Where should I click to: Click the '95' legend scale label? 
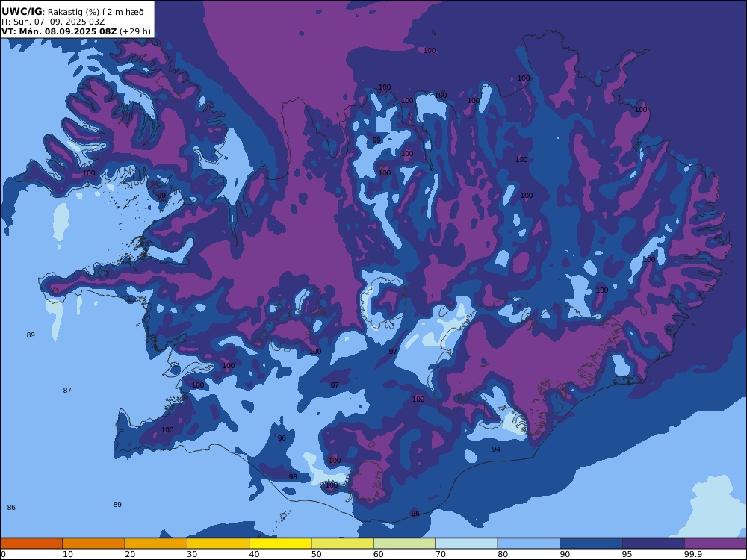coord(627,554)
